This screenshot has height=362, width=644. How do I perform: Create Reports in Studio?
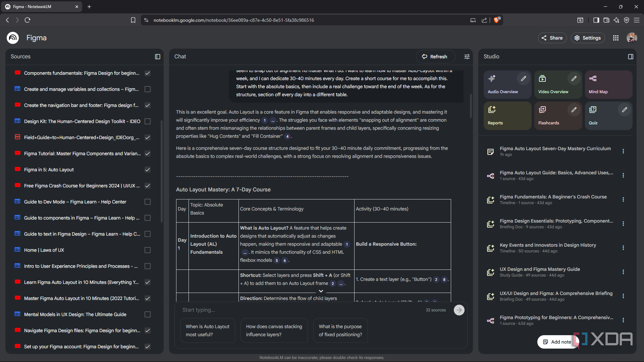pos(507,116)
